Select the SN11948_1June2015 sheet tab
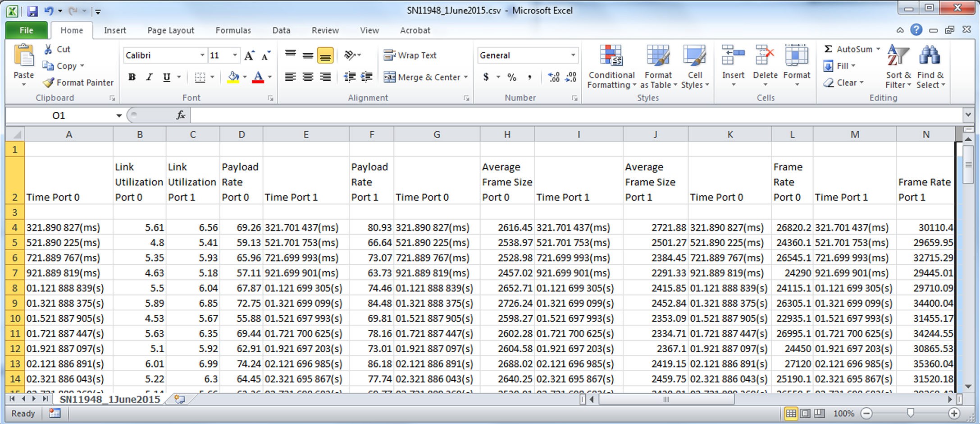 click(109, 399)
